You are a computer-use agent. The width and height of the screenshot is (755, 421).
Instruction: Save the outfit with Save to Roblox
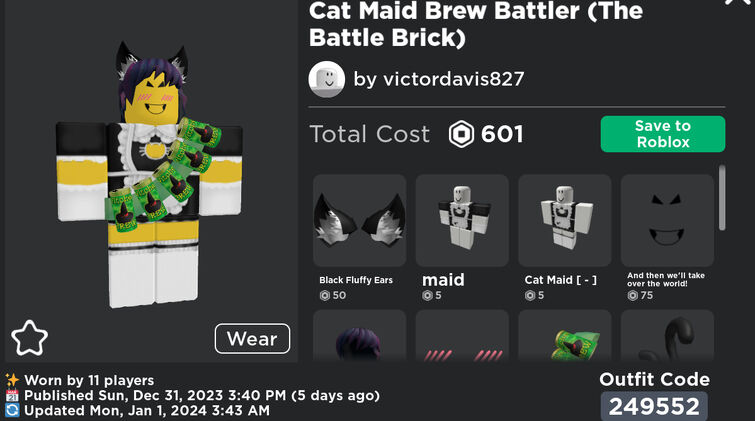click(663, 134)
